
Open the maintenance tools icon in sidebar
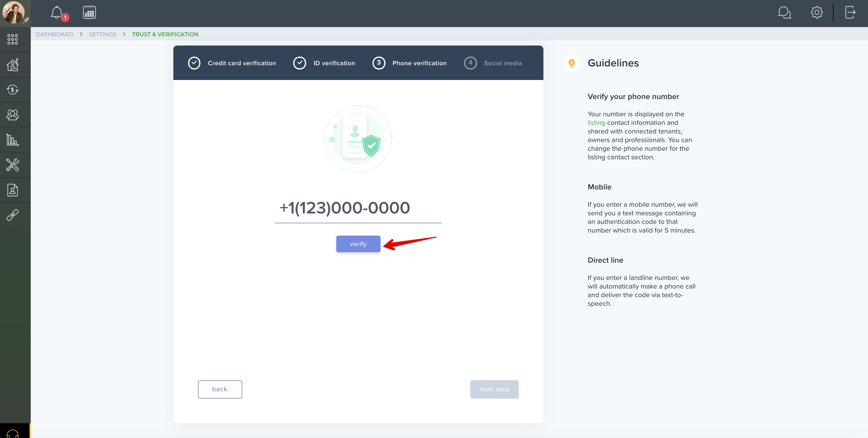click(13, 165)
